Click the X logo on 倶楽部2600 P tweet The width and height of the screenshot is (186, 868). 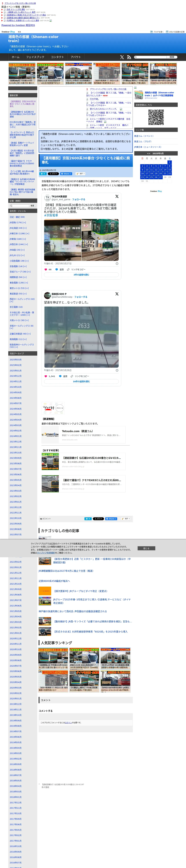click(117, 294)
